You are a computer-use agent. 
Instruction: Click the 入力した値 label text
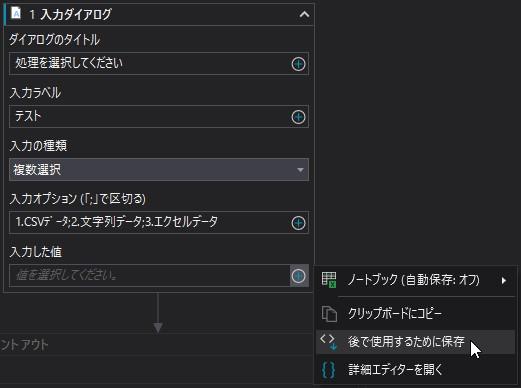(36, 252)
